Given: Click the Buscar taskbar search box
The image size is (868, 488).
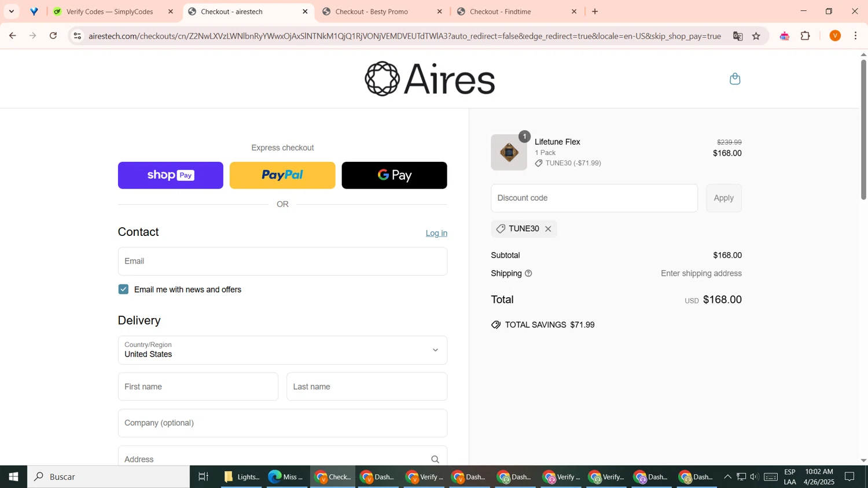Looking at the screenshot, I should 109,477.
